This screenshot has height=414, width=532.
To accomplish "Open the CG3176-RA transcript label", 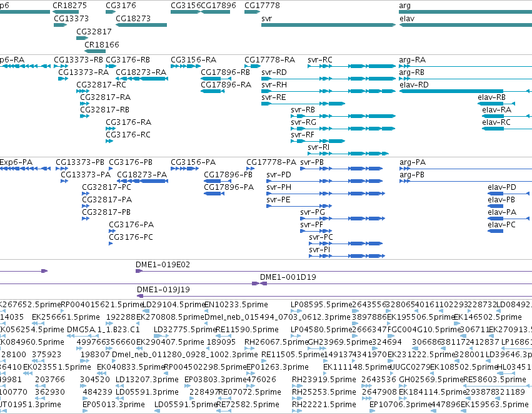I will click(x=129, y=122).
